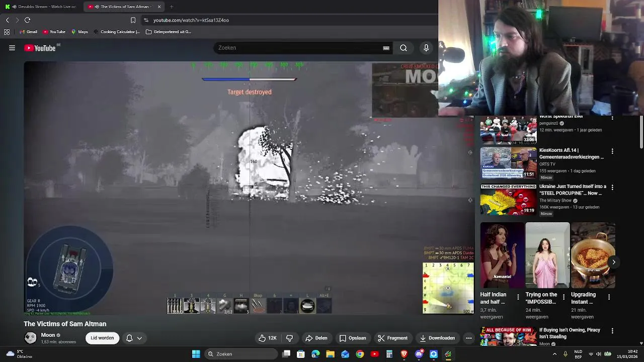644x362 pixels.
Task: Open the Ukraine Just Turned Itself video title
Action: click(x=573, y=190)
